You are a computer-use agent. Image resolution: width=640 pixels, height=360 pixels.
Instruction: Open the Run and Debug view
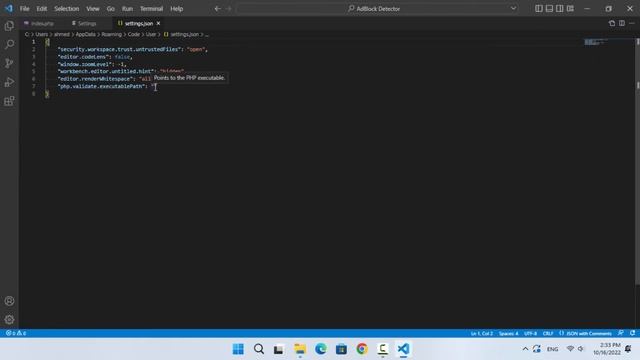(9, 82)
